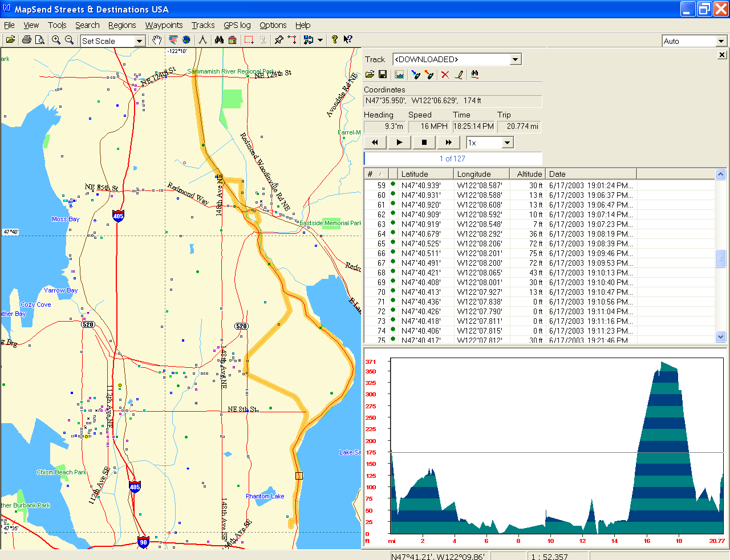The width and height of the screenshot is (730, 560).
Task: Expand the Track DOWNLOADED dropdown
Action: tap(515, 59)
